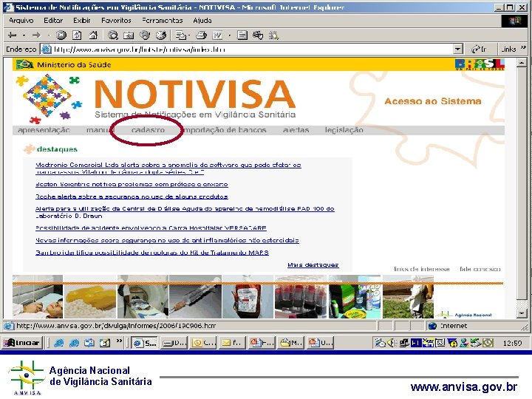Screen dimensions: 532x399
Task: Open the Roche alerta sobre segurança link
Action: [x=132, y=197]
